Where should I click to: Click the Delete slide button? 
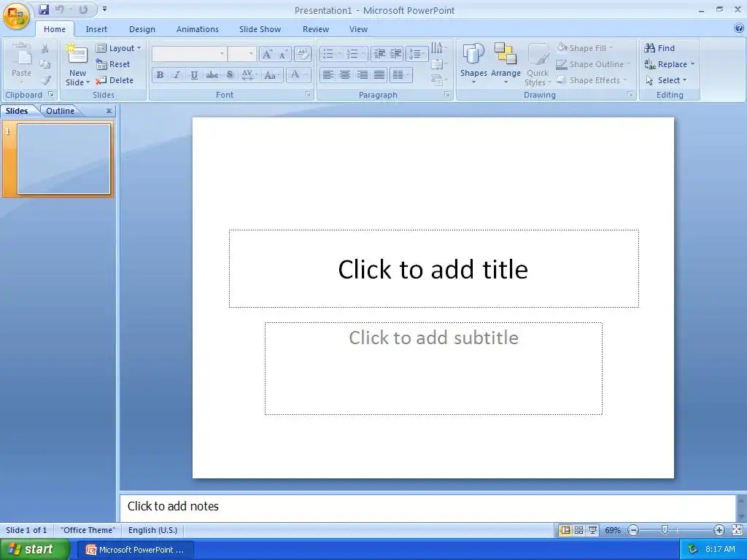click(x=115, y=80)
